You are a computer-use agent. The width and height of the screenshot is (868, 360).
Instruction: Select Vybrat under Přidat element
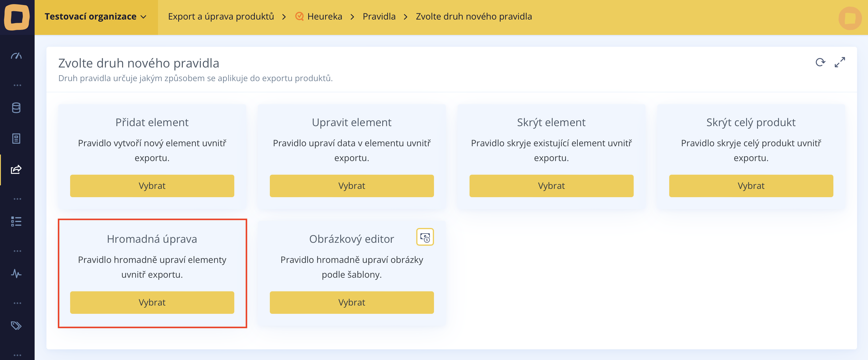[152, 186]
